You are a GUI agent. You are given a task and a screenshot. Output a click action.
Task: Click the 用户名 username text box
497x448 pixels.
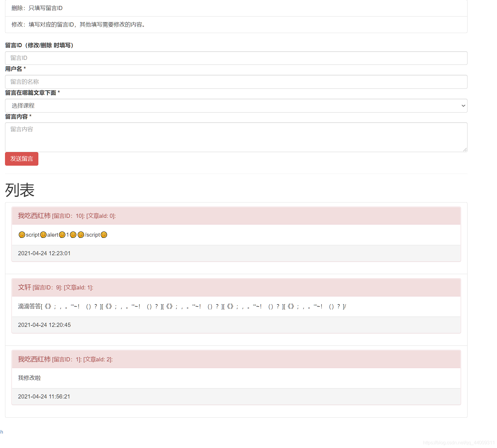(236, 82)
